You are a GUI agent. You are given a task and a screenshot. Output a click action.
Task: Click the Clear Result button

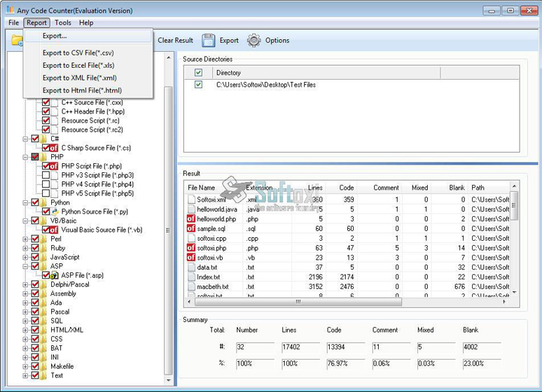pyautogui.click(x=175, y=41)
